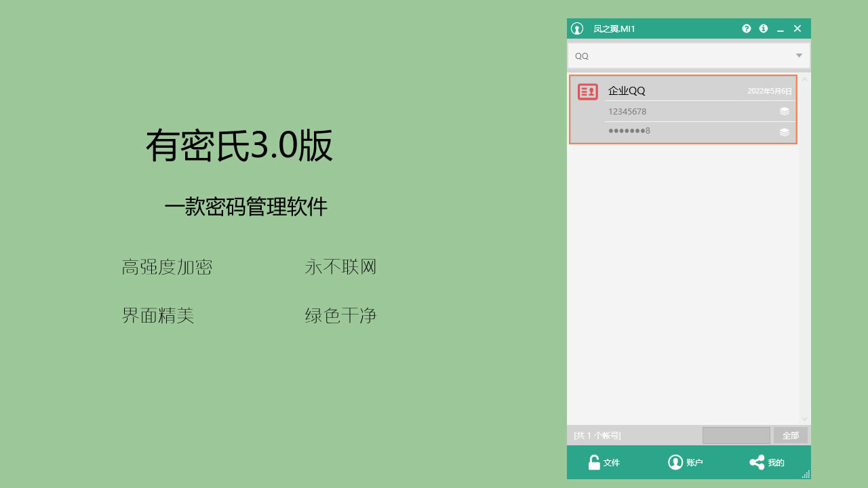Screen dimensions: 868x488
Task: Open the help question-mark icon
Action: click(x=747, y=28)
